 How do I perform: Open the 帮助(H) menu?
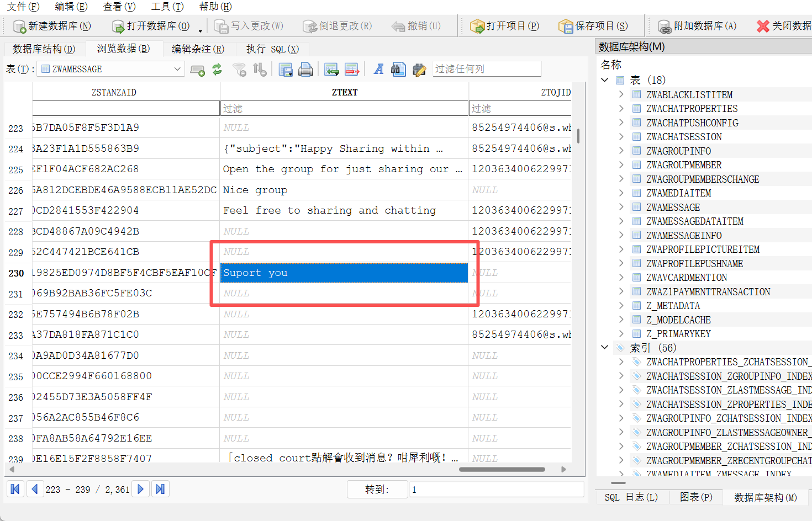(x=215, y=7)
